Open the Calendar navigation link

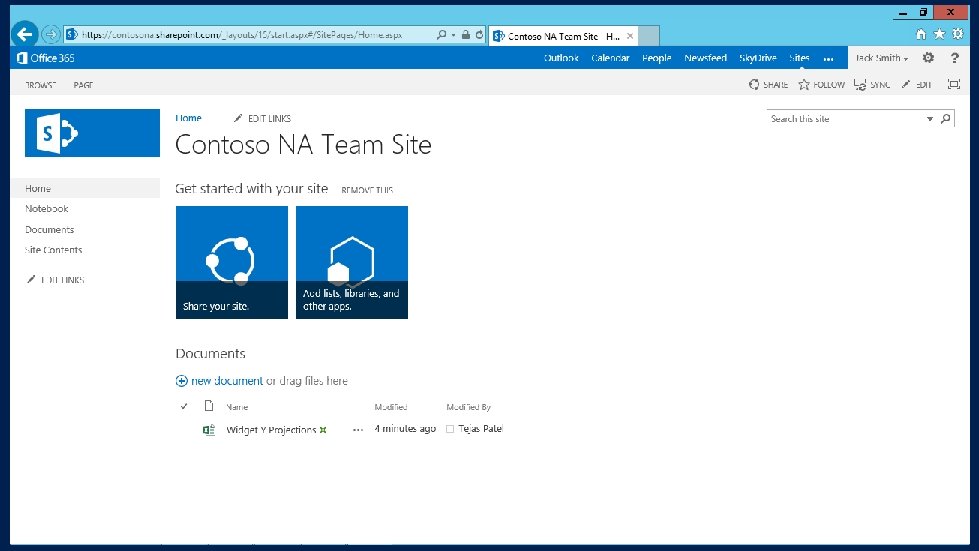(610, 58)
